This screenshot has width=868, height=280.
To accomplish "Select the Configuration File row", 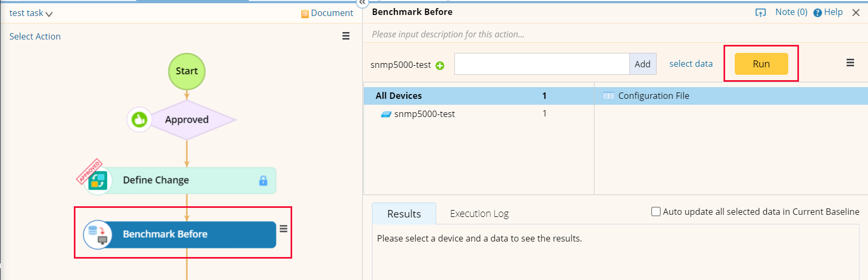I will click(653, 96).
